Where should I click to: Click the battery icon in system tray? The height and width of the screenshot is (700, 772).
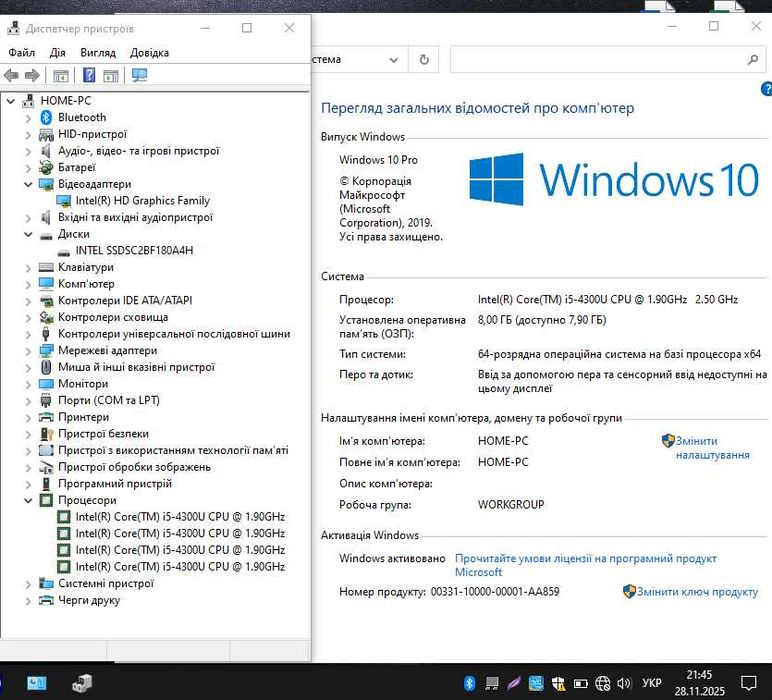(x=581, y=684)
